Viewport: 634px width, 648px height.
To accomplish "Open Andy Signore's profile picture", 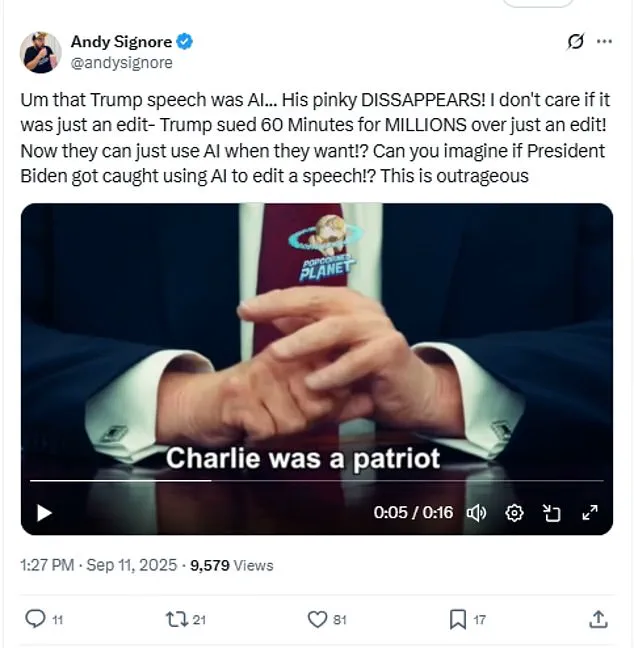I will point(40,52).
